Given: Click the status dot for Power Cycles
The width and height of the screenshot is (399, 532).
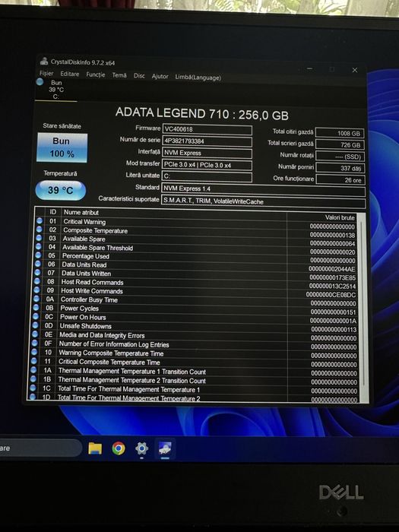Looking at the screenshot, I should coord(36,307).
